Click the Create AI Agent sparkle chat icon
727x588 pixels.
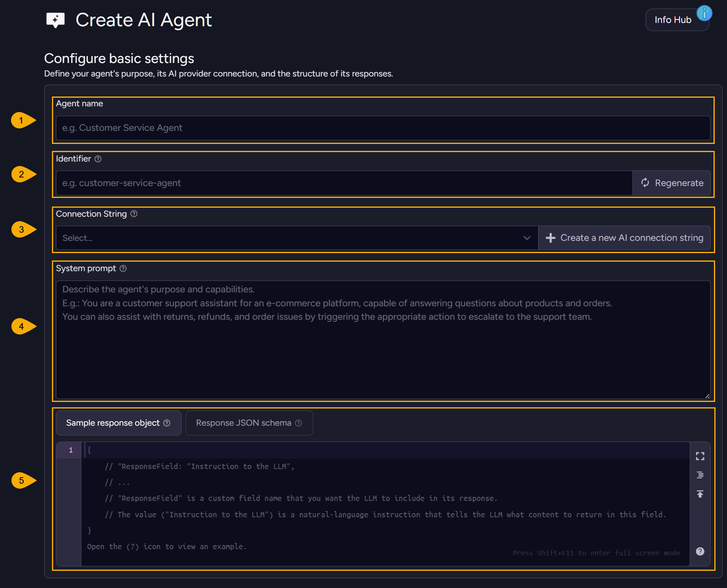point(56,20)
